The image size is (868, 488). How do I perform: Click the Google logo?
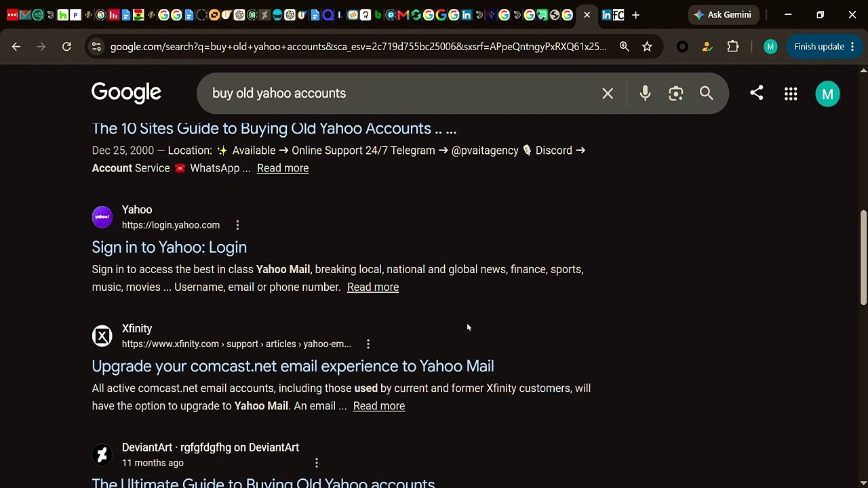(126, 93)
